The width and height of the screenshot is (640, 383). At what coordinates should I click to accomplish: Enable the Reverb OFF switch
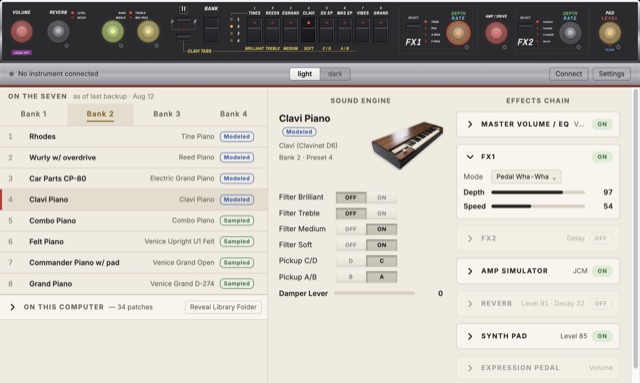click(x=600, y=303)
